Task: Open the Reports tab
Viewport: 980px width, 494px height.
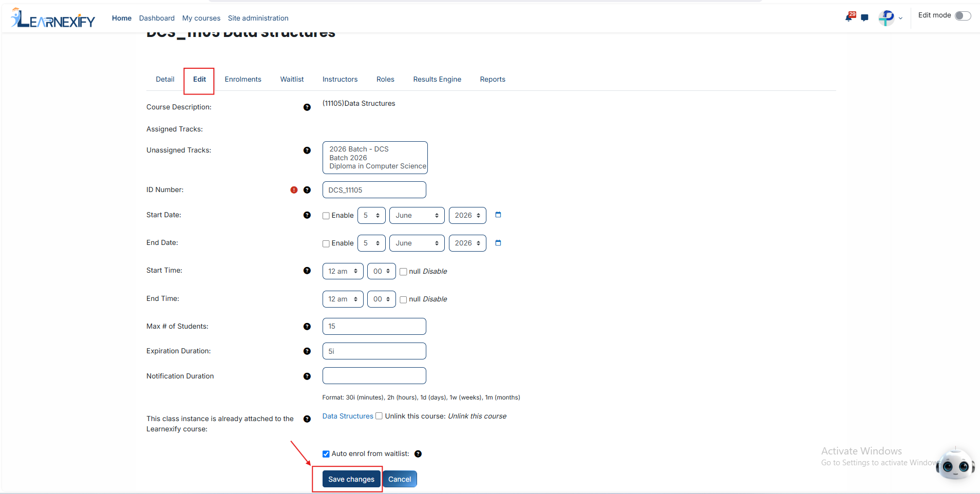Action: point(493,79)
